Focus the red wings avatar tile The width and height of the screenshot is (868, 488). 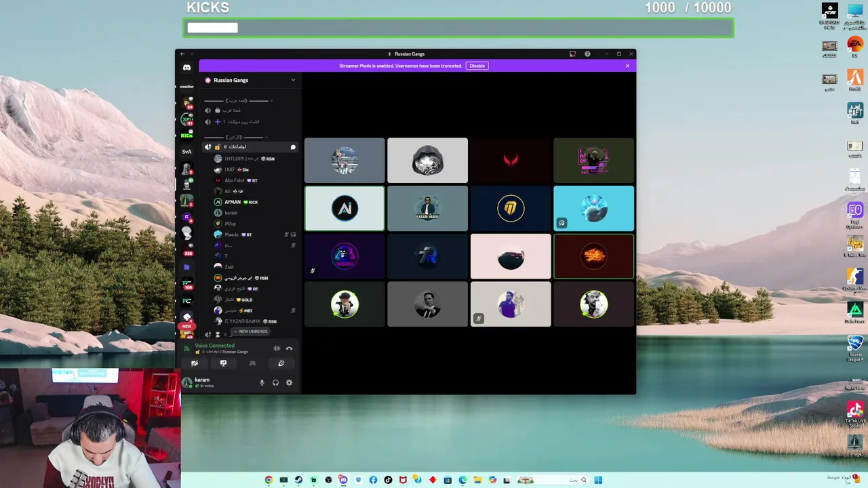point(511,161)
